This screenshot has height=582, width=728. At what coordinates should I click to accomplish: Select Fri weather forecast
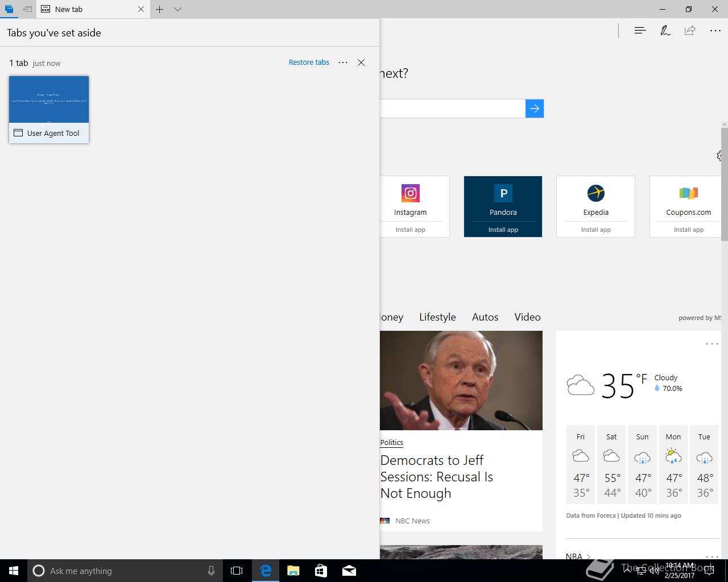(x=581, y=464)
